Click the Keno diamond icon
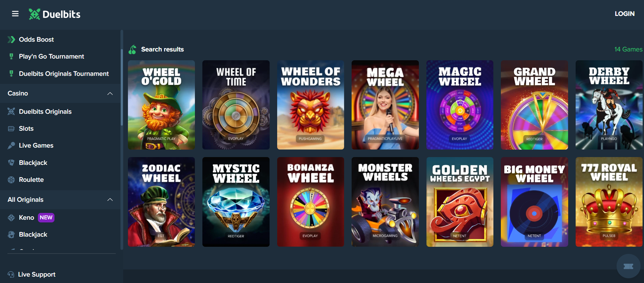The width and height of the screenshot is (644, 283). [x=11, y=218]
